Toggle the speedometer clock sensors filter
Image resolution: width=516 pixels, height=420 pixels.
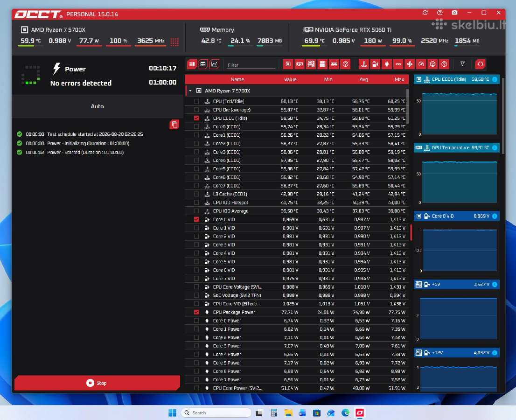pyautogui.click(x=421, y=64)
